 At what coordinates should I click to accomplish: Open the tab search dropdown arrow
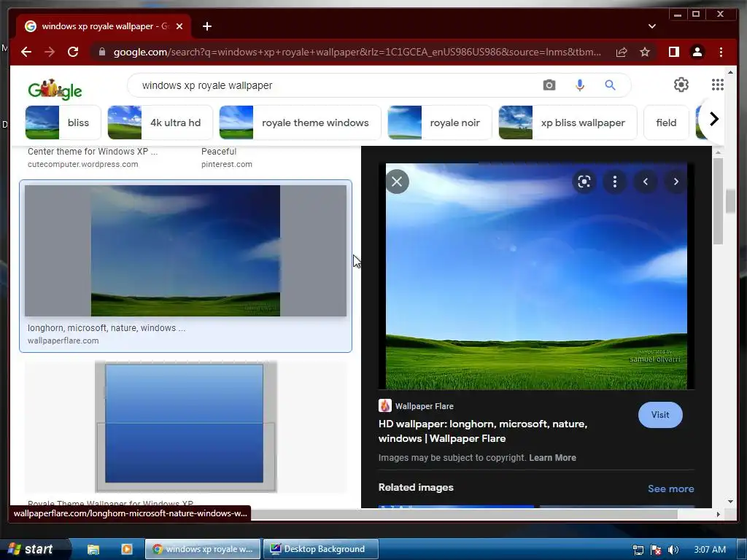[x=651, y=26]
